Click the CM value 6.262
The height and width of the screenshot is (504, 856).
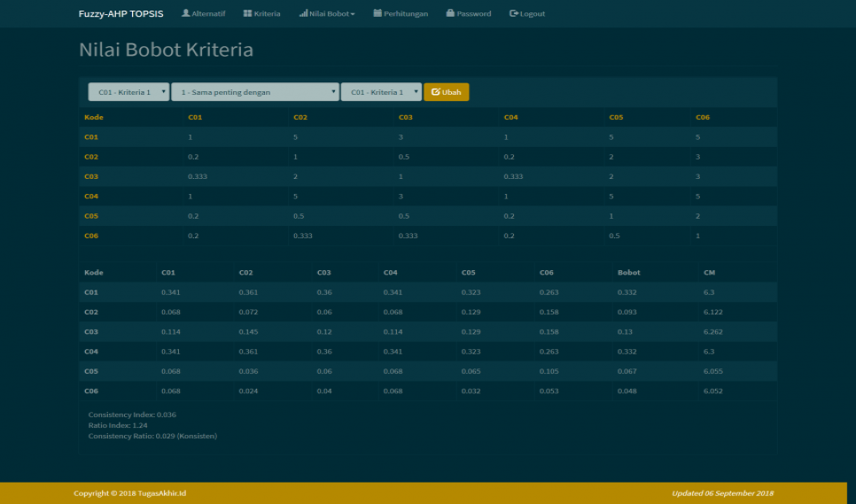point(713,331)
